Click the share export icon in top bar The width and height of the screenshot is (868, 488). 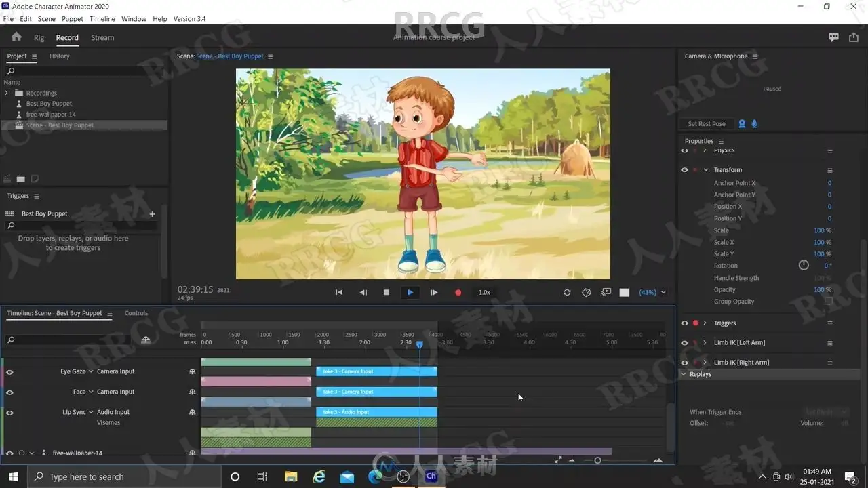(854, 37)
